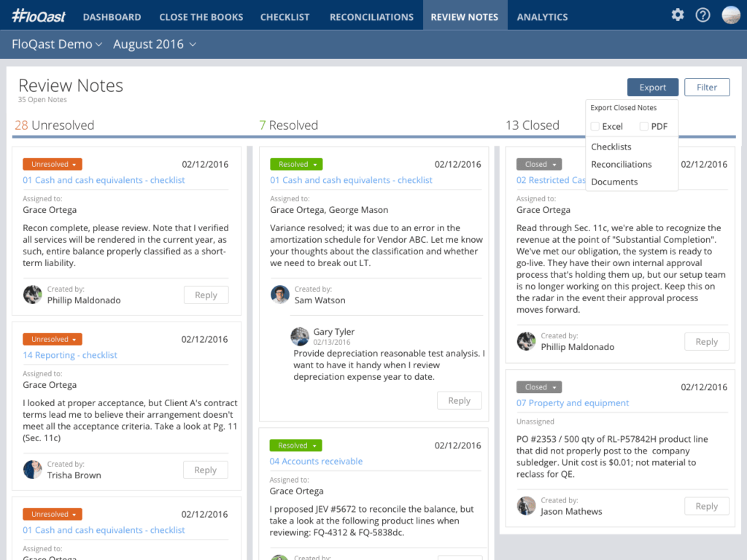Open the 07 Property and equipment link
Screen dimensions: 747x560
click(573, 402)
